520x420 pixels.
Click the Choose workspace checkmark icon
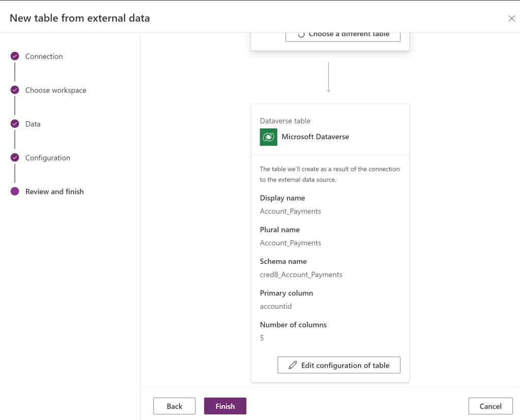pos(15,90)
